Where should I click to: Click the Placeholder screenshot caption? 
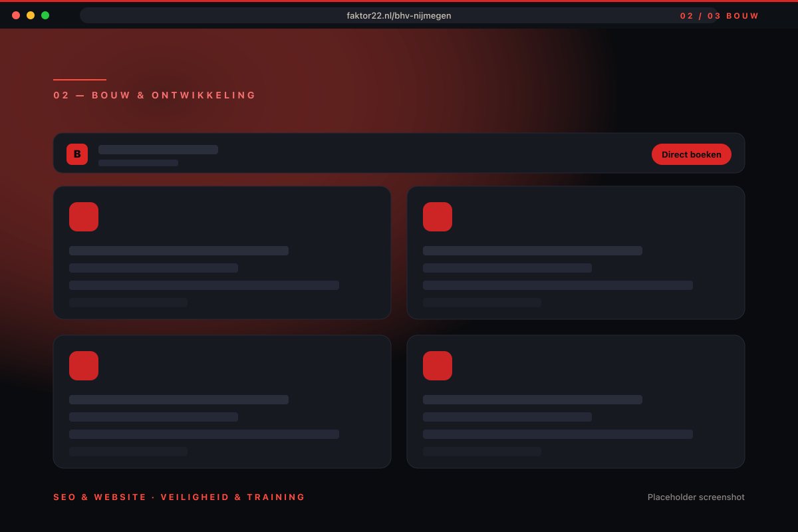(696, 497)
